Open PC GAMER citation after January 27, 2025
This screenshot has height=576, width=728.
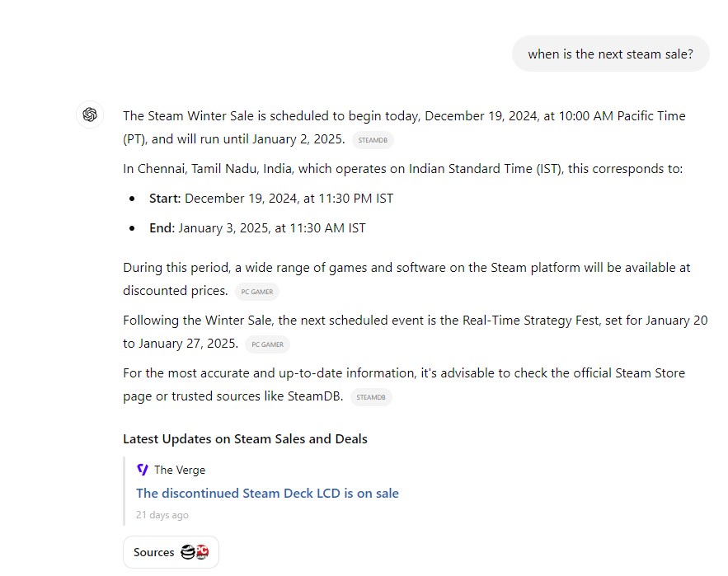pyautogui.click(x=268, y=344)
